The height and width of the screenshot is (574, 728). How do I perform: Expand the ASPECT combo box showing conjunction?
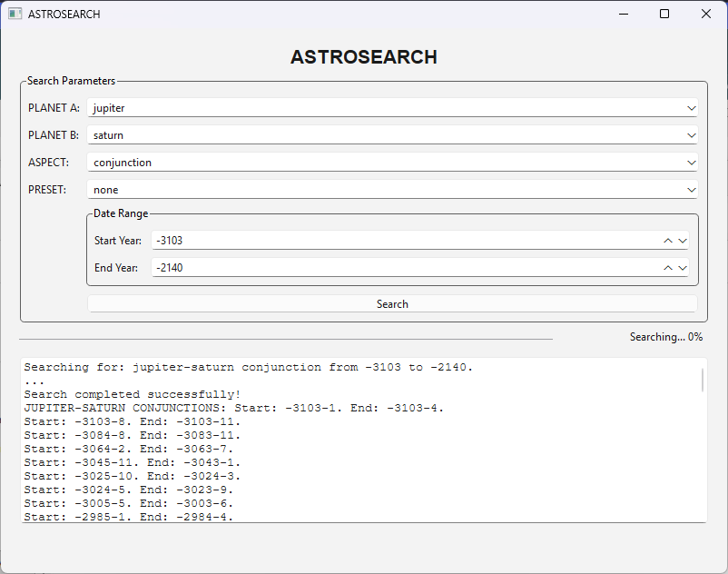(392, 163)
